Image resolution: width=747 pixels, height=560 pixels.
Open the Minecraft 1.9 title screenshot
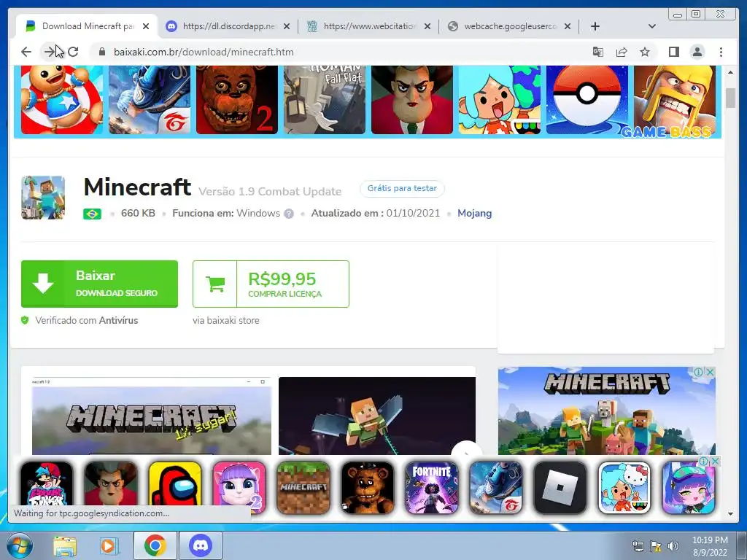coord(152,416)
